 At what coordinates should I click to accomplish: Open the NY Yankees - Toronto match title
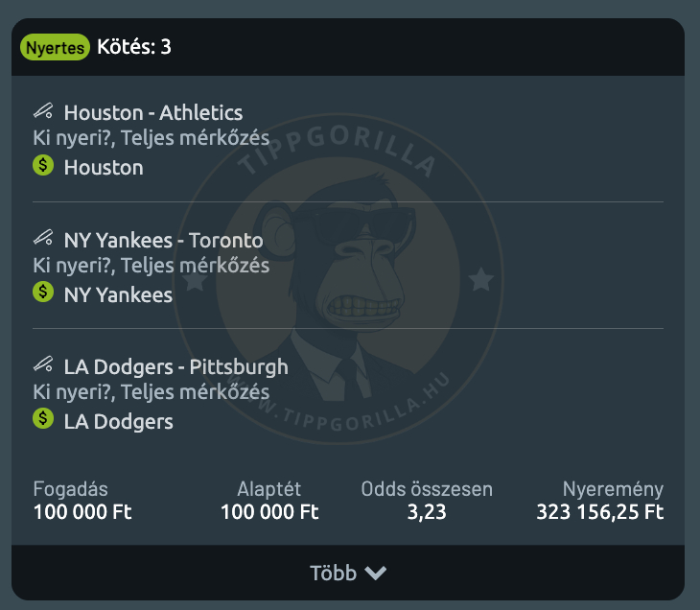(163, 240)
